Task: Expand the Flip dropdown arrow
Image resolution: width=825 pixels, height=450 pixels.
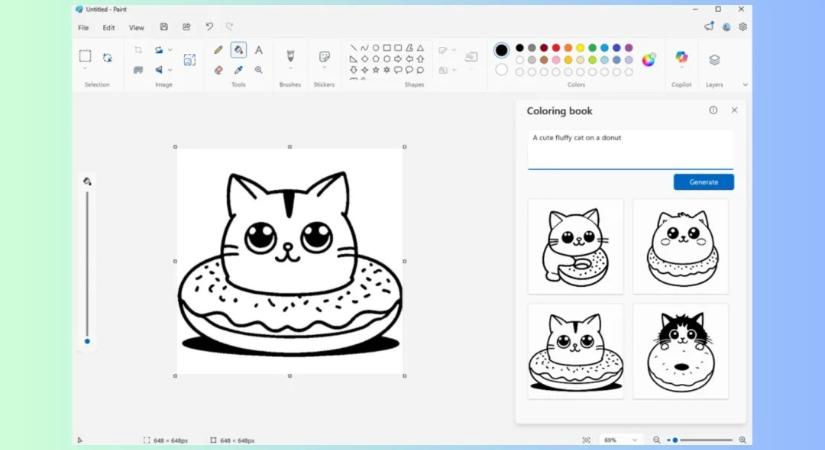Action: (170, 69)
